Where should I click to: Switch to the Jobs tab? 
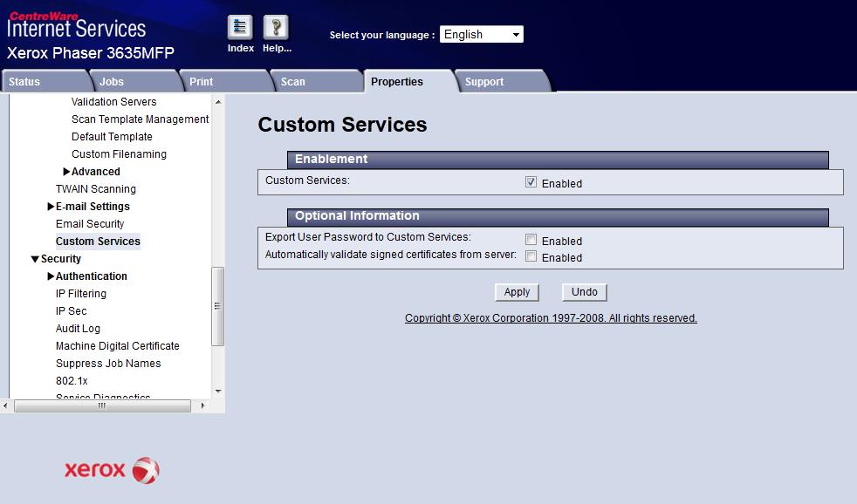135,81
